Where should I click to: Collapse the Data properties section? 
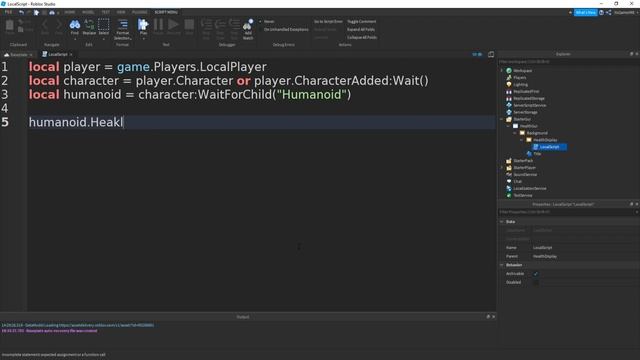click(502, 222)
